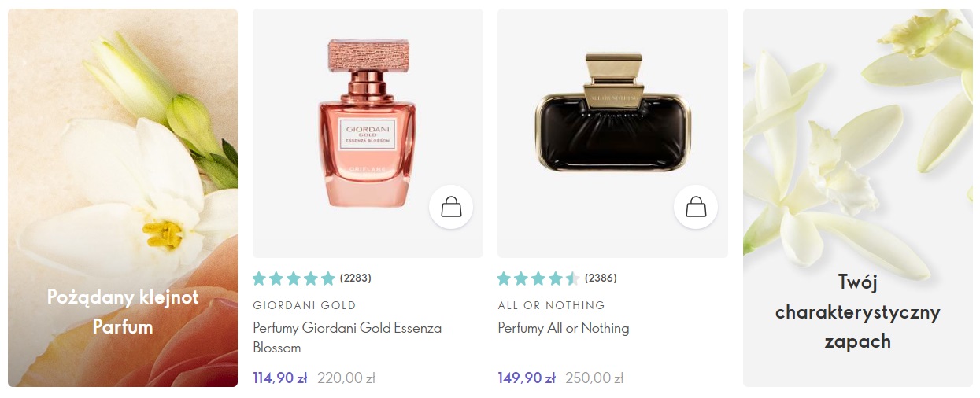Open Perfumy Giordani Gold Essenza Blossom title
The height and width of the screenshot is (398, 980).
click(x=347, y=337)
